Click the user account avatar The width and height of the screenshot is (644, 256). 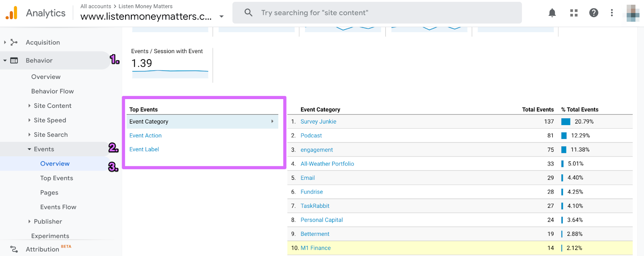click(x=633, y=13)
